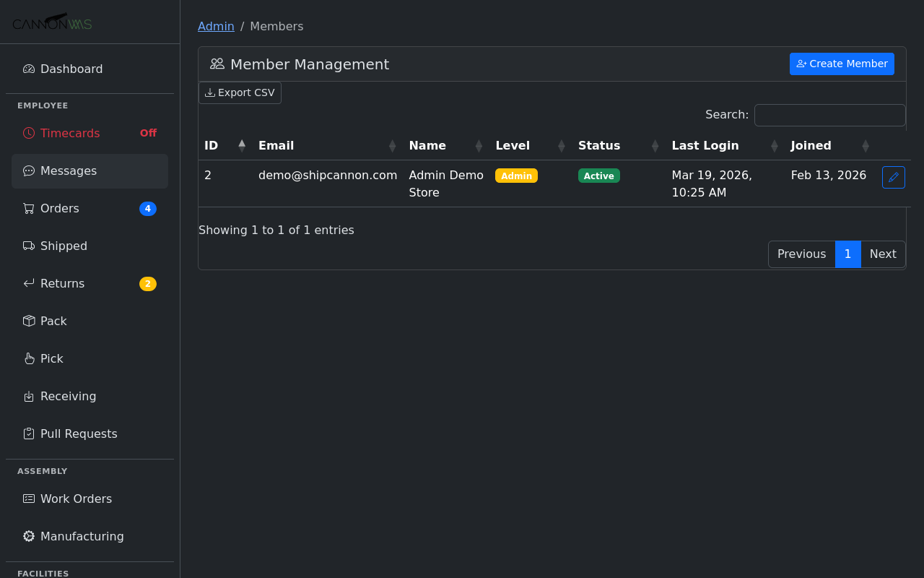The height and width of the screenshot is (578, 924).
Task: Sort members by Email column arrows
Action: click(392, 146)
